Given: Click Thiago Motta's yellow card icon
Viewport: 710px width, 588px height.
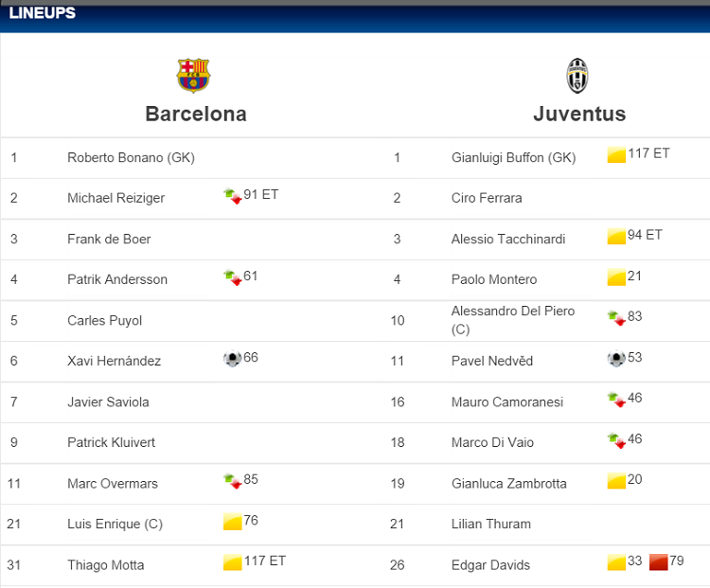Looking at the screenshot, I should pos(232,562).
